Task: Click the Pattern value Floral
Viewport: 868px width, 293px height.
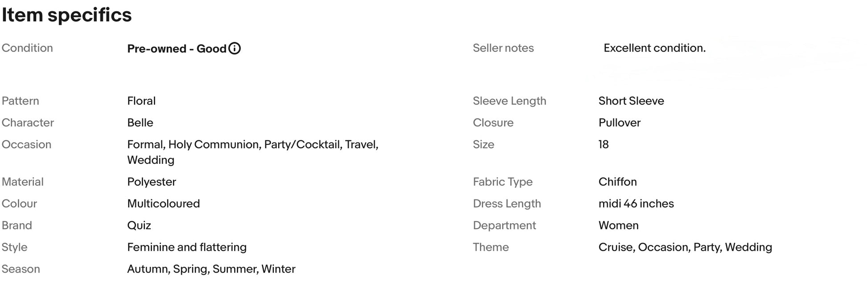Action: coord(141,101)
